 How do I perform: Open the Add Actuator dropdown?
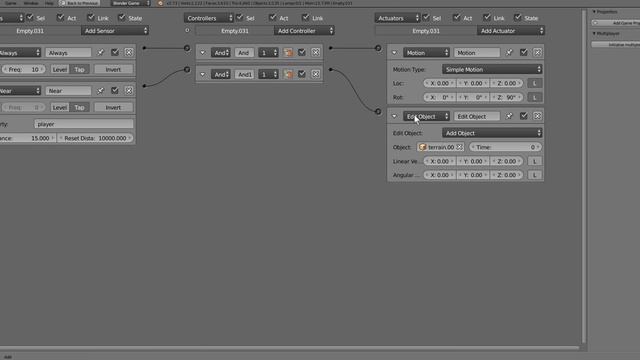[x=511, y=31]
